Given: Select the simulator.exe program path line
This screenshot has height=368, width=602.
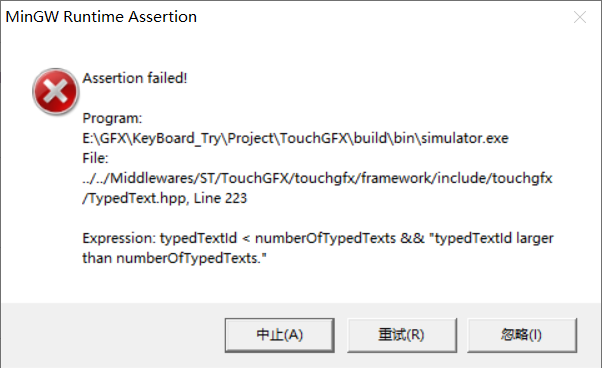Looking at the screenshot, I should click(x=295, y=138).
